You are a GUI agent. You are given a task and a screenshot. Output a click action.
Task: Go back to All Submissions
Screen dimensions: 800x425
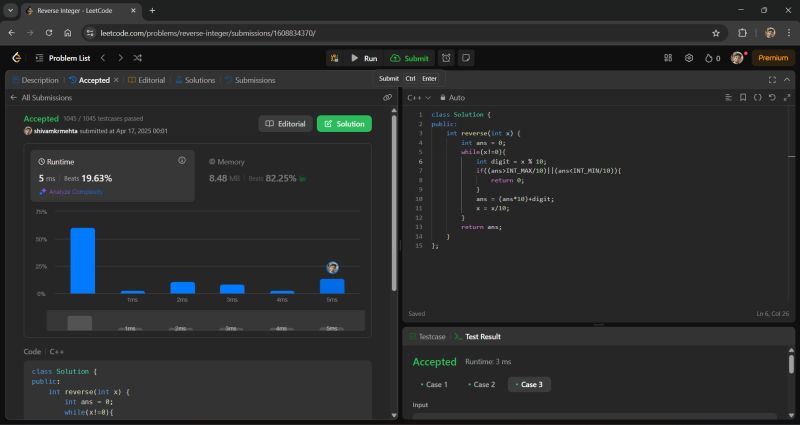pos(41,97)
